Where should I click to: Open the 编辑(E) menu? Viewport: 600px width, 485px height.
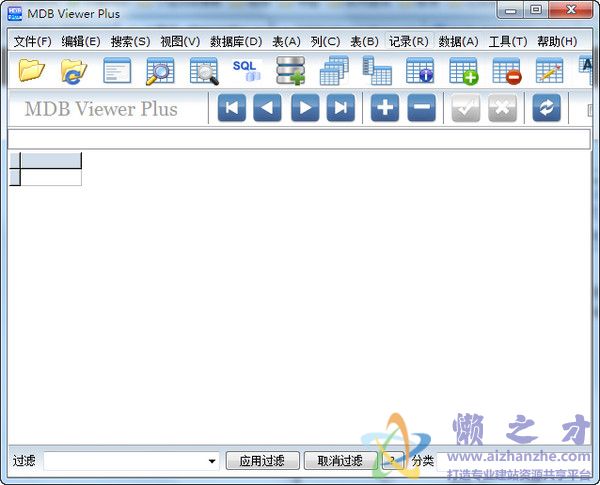point(81,41)
